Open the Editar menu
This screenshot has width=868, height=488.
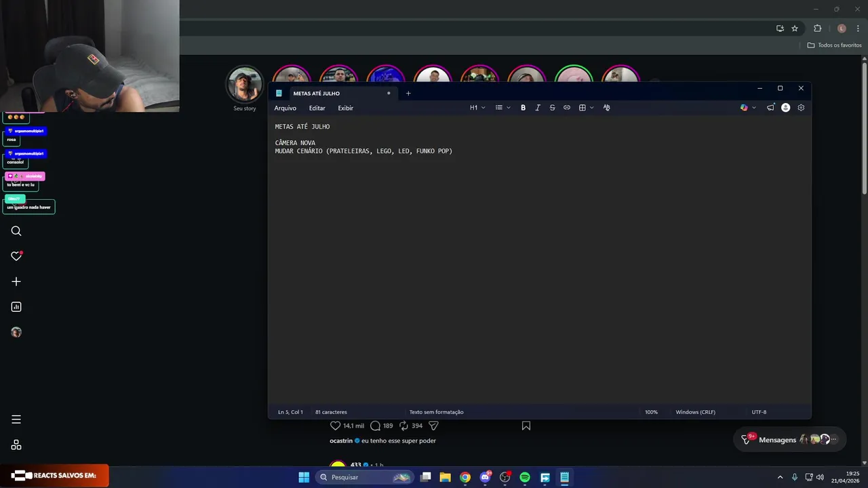(317, 108)
